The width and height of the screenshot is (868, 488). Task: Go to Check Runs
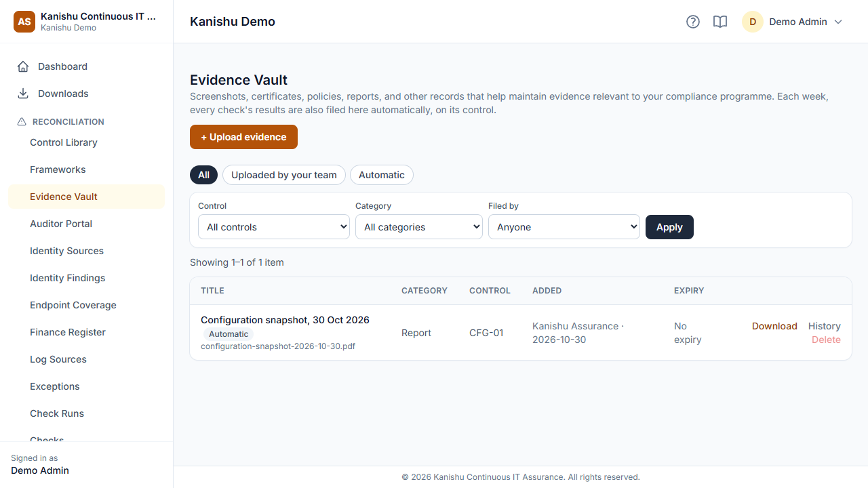pos(87,413)
